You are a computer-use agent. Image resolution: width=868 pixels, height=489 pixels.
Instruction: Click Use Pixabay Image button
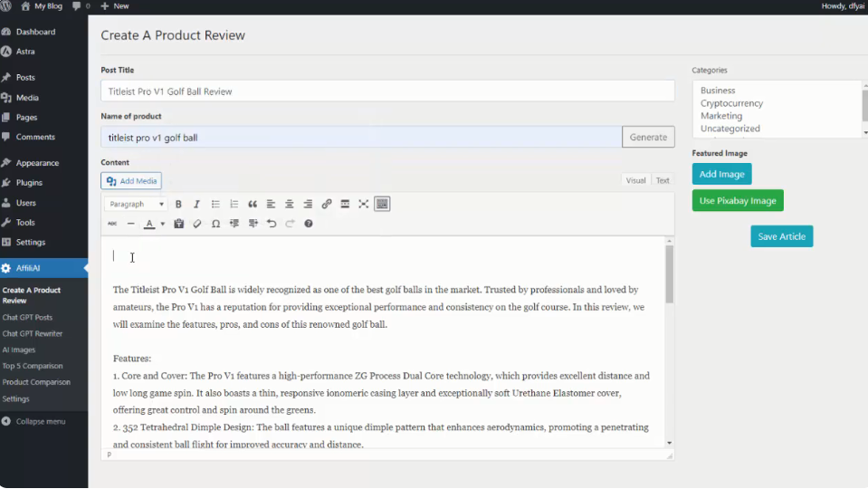point(738,200)
